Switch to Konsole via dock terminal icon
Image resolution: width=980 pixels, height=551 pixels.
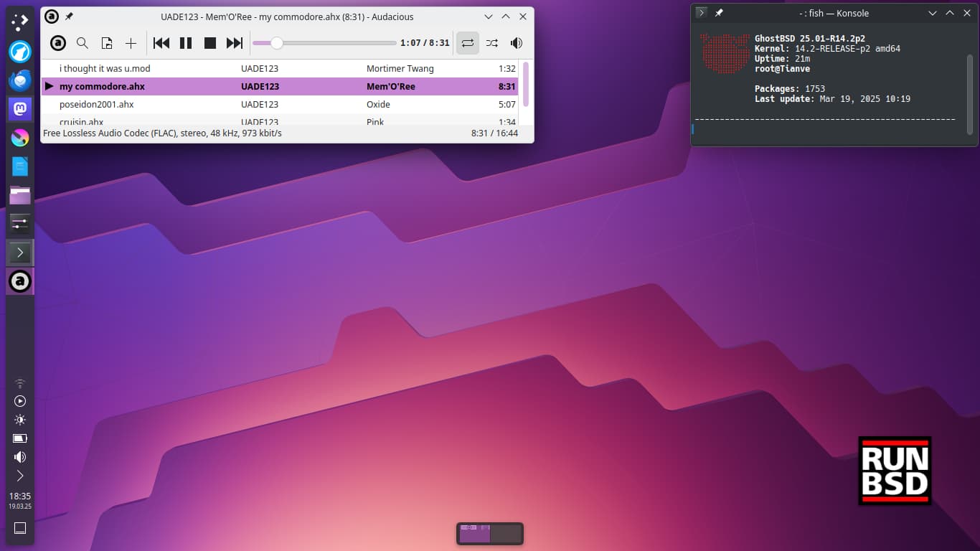pyautogui.click(x=20, y=253)
